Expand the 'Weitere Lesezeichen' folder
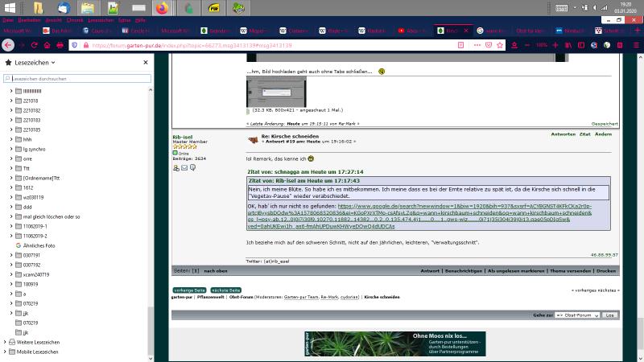644x362 pixels. point(6,342)
